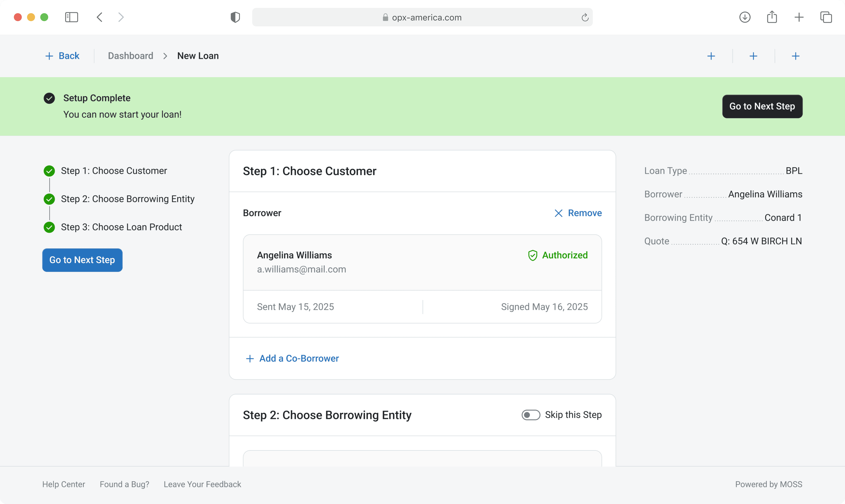Select Step 3: Choose Loan Product

(121, 227)
